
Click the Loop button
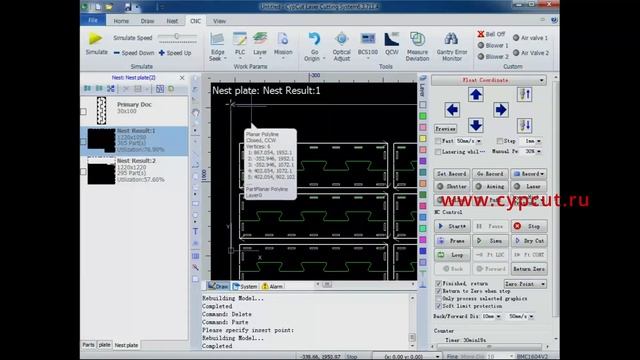[451, 255]
